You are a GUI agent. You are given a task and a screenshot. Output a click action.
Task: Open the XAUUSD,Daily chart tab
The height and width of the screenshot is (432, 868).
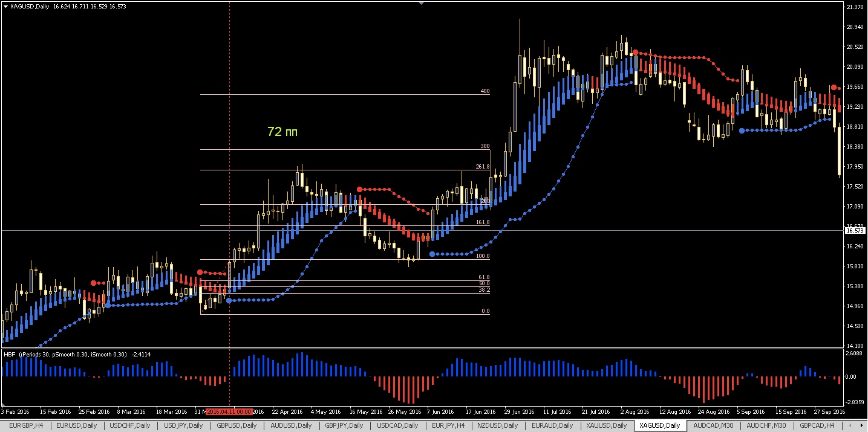pos(606,426)
